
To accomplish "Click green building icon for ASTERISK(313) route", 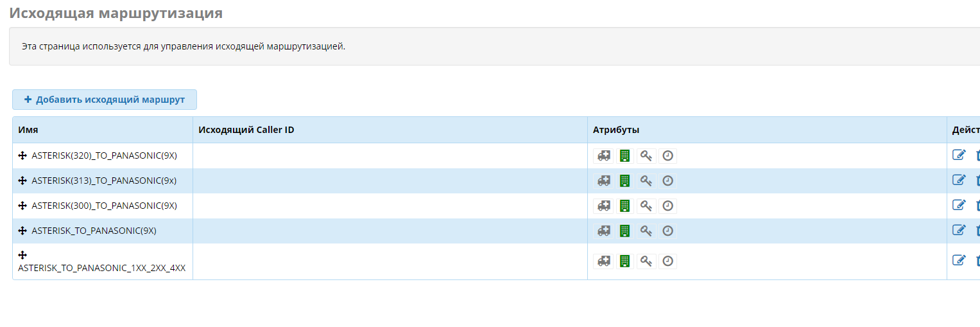I will click(x=624, y=181).
